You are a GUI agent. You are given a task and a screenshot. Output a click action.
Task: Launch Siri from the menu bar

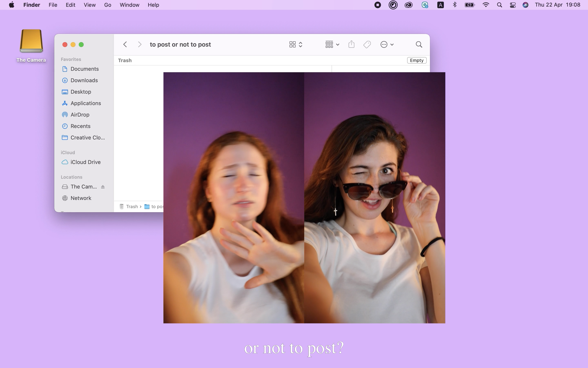(x=526, y=5)
